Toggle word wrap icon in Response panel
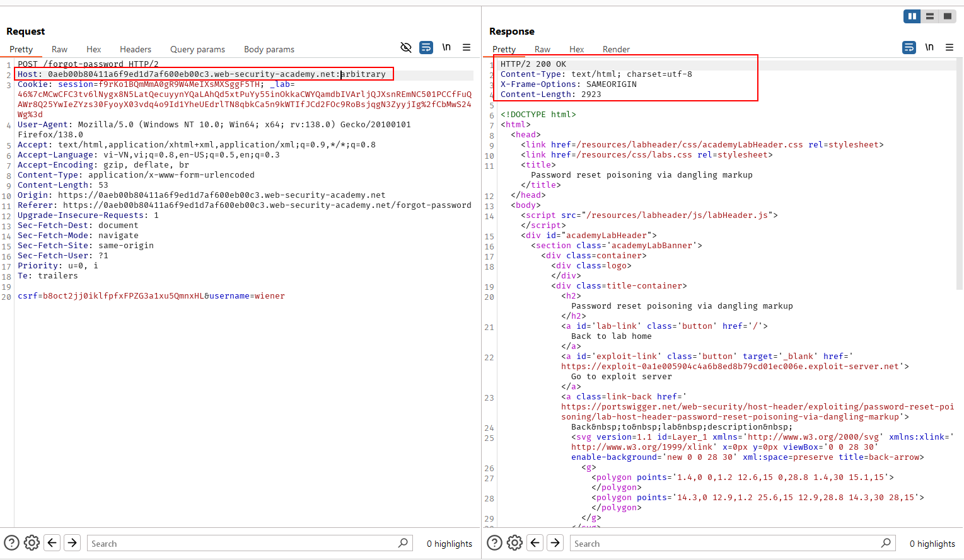Image resolution: width=964 pixels, height=560 pixels. point(909,47)
